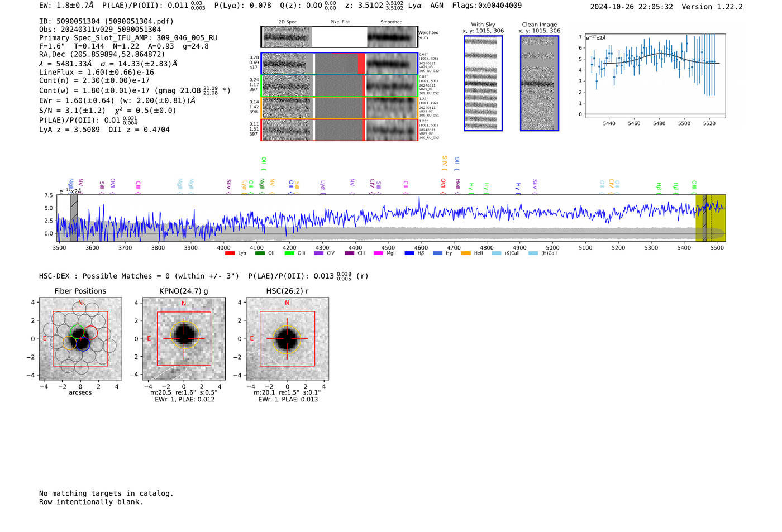782x532 pixels.
Task: Click the RA,Dec coordinates text
Action: [102, 55]
